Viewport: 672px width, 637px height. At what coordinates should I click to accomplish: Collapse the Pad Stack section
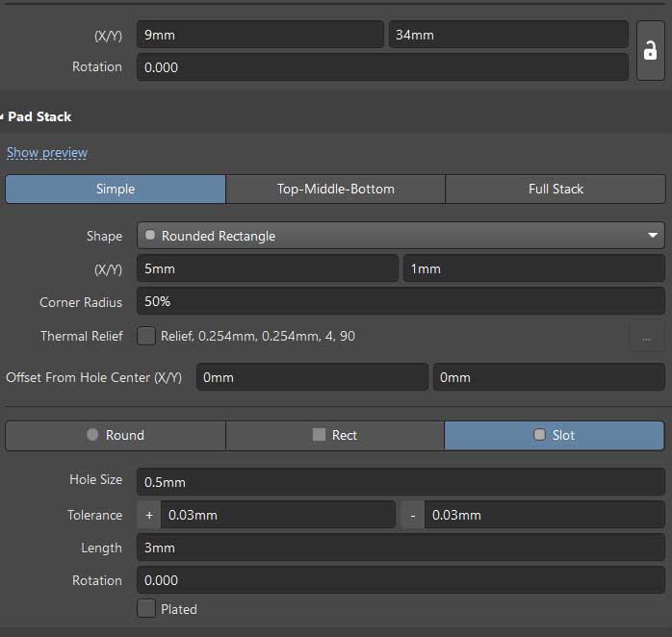click(x=3, y=116)
